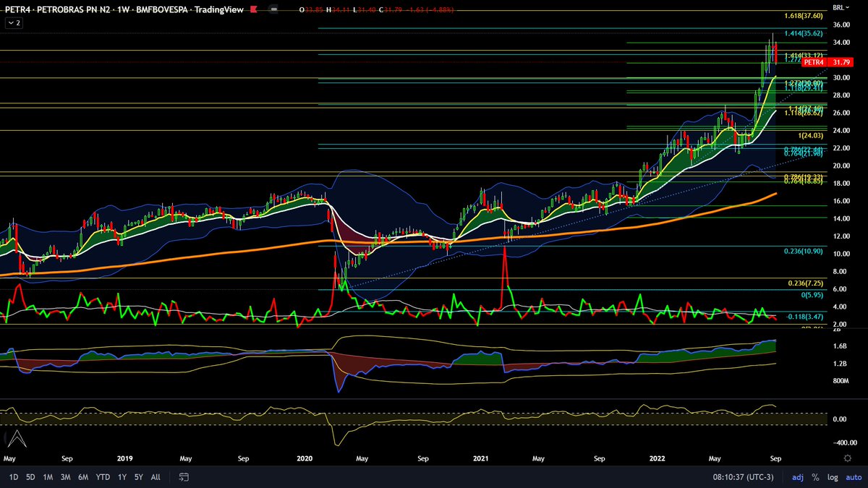868x488 pixels.
Task: Toggle adjusted data with adj button
Action: click(798, 477)
